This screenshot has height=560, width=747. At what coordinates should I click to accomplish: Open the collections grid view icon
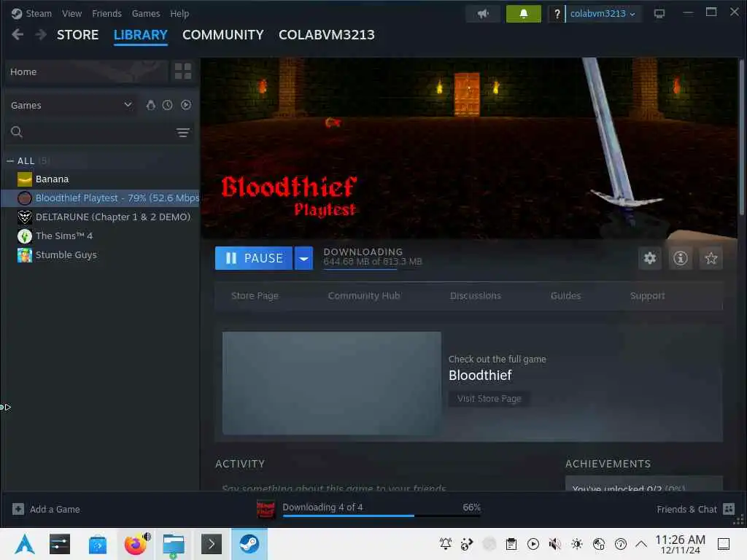pos(183,71)
